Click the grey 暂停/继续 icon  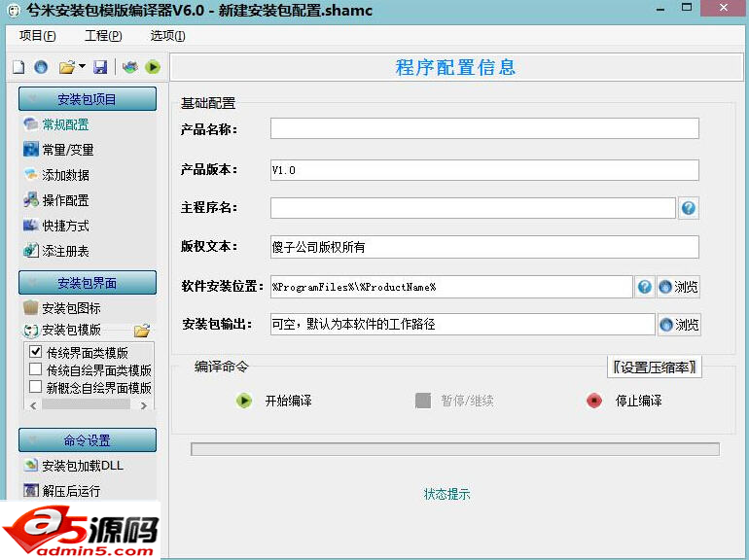click(423, 400)
